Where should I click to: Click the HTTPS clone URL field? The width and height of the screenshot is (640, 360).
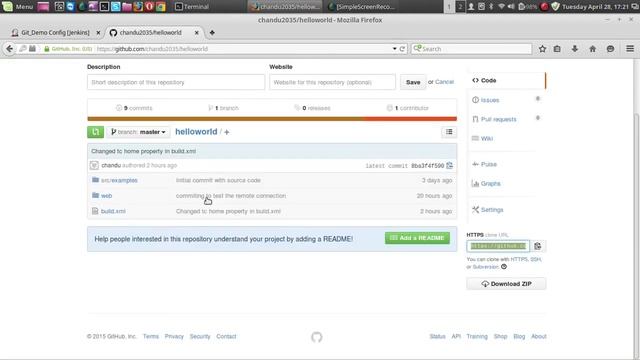[498, 246]
